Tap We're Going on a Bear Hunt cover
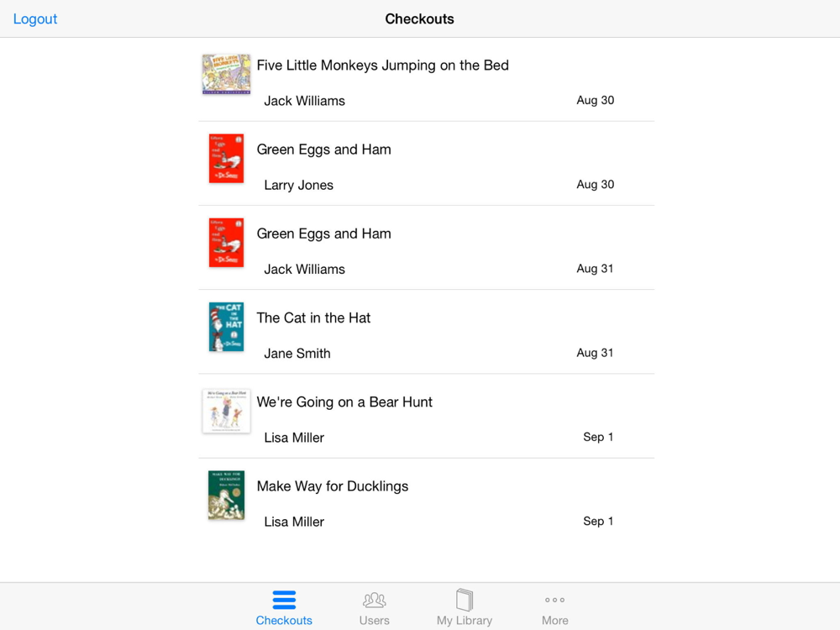The width and height of the screenshot is (840, 630). tap(226, 411)
